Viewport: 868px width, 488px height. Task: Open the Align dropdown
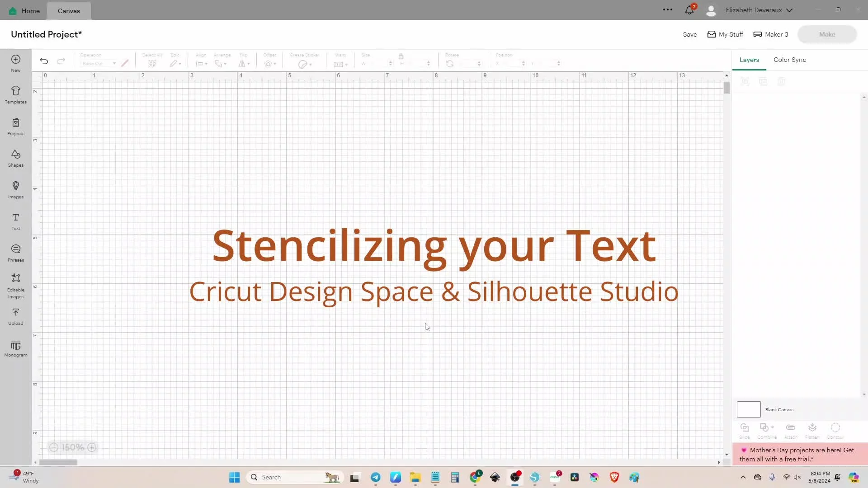pos(202,64)
